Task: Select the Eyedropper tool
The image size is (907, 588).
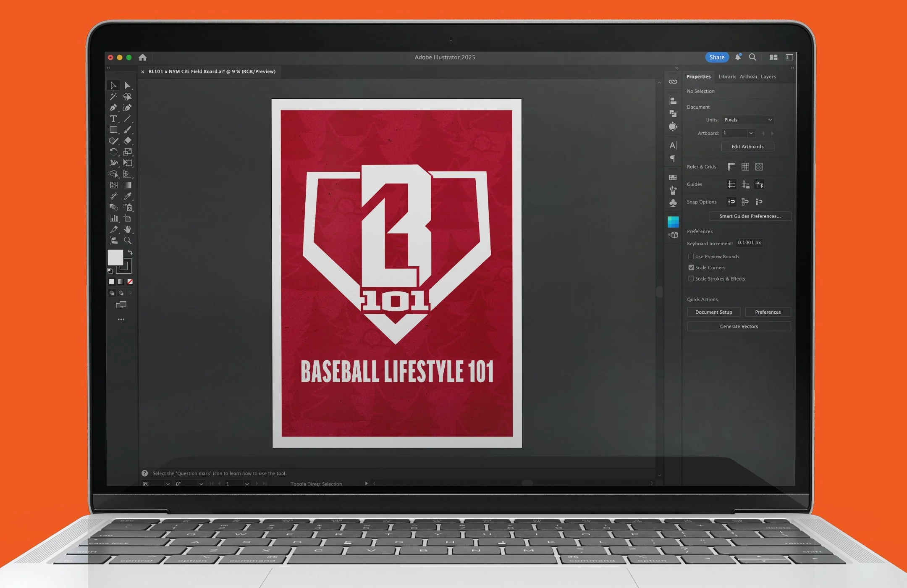Action: 128,196
